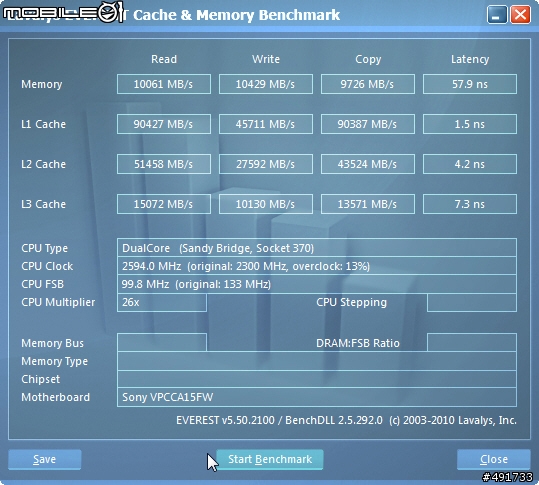Click the L1 Cache row label
This screenshot has width=539, height=485.
(43, 124)
